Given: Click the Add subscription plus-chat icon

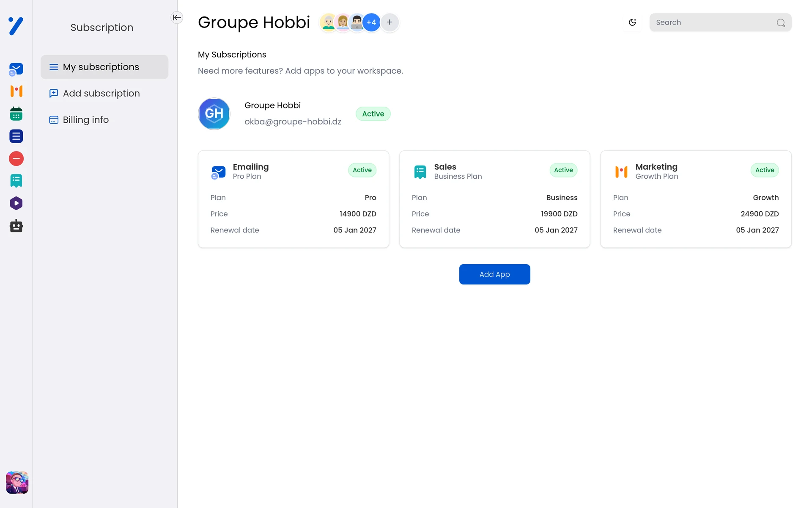Looking at the screenshot, I should pyautogui.click(x=54, y=93).
